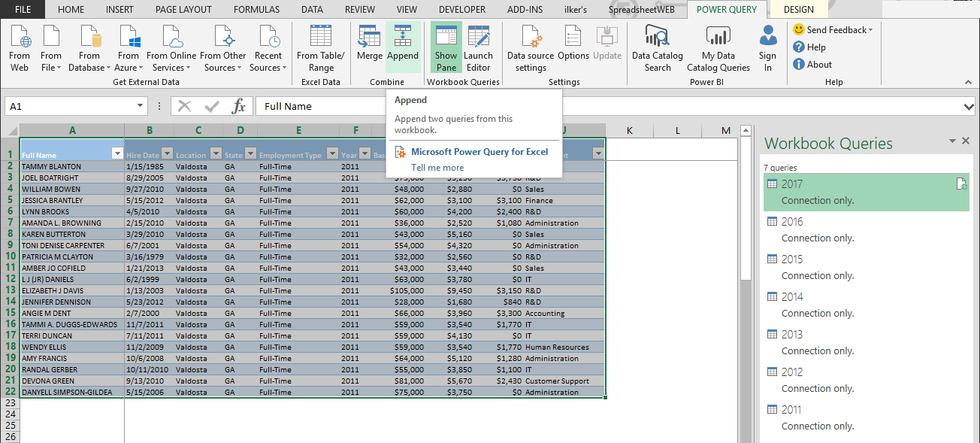Image resolution: width=980 pixels, height=443 pixels.
Task: Switch to the DESIGN ribbon tab
Action: pyautogui.click(x=797, y=9)
